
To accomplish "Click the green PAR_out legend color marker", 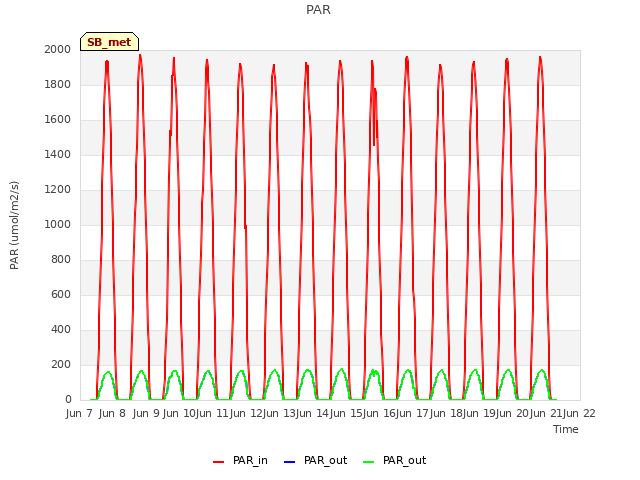I will pos(369,462).
